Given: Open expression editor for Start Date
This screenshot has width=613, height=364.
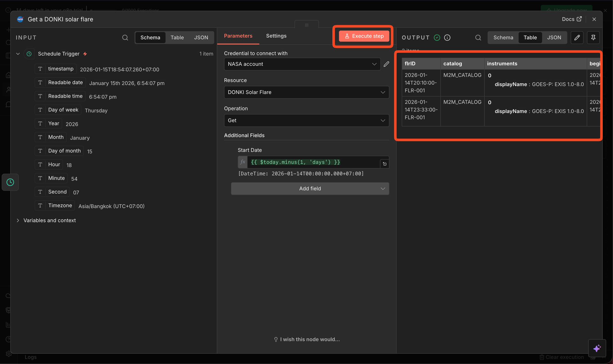Looking at the screenshot, I should pyautogui.click(x=385, y=164).
